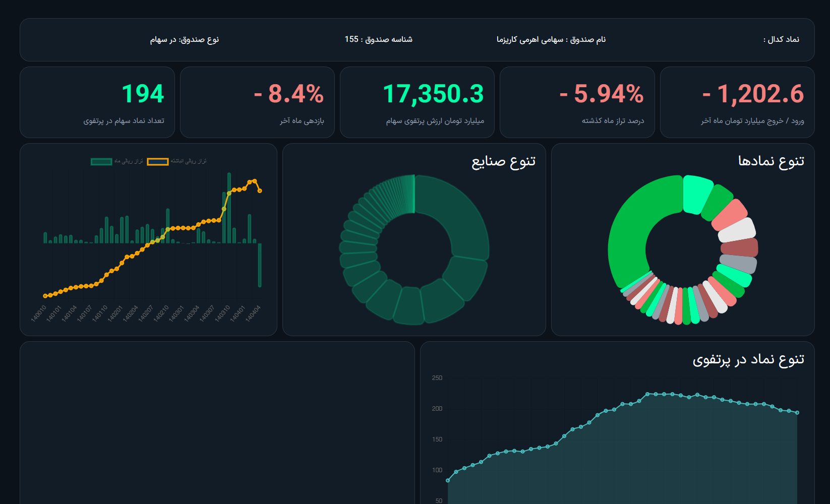
Task: Click the fund ID 155 label
Action: pyautogui.click(x=378, y=39)
